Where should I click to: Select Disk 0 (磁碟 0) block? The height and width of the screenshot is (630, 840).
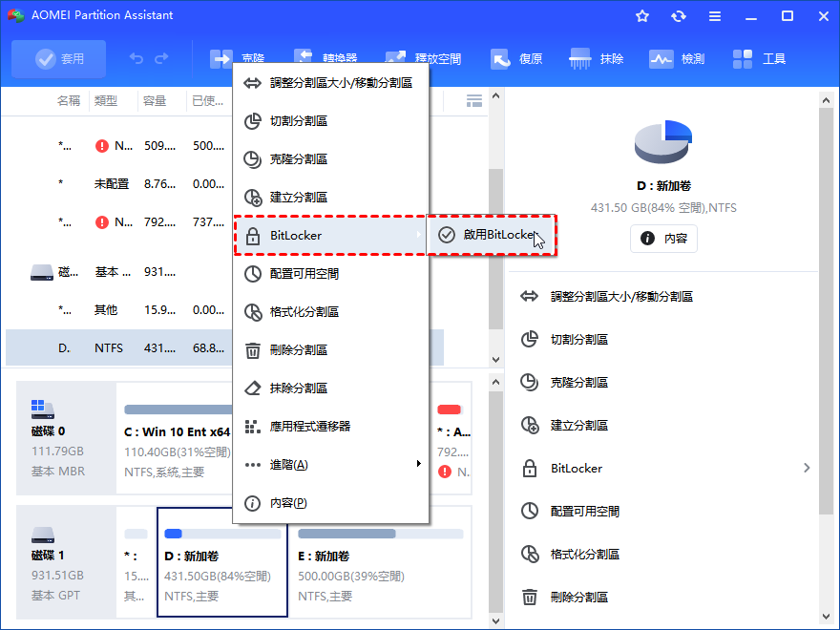(67, 438)
